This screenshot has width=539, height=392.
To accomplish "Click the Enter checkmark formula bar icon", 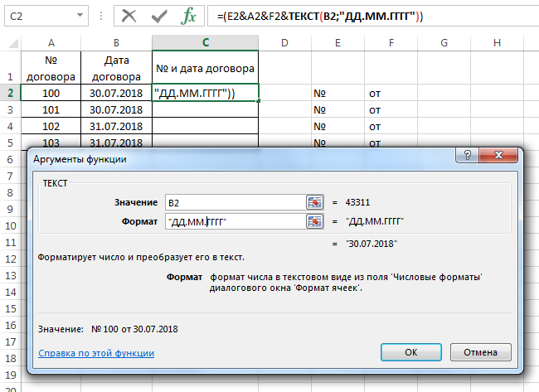I will pos(159,15).
